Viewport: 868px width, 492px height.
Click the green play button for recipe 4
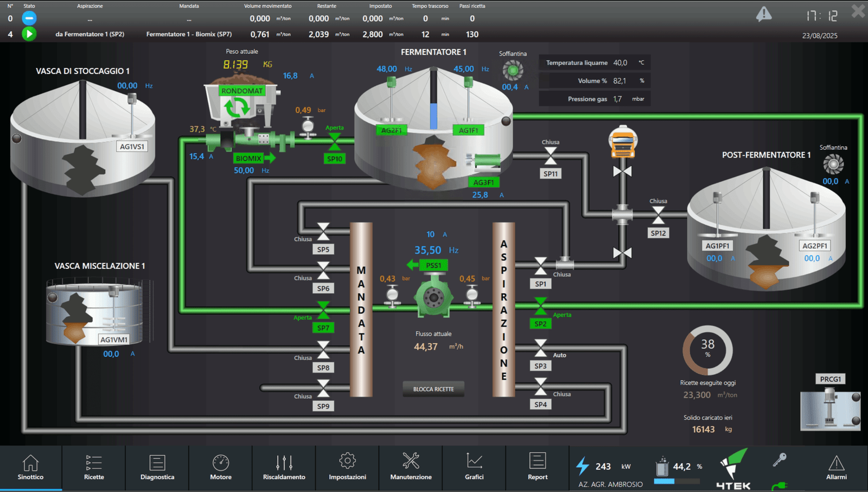pyautogui.click(x=29, y=34)
